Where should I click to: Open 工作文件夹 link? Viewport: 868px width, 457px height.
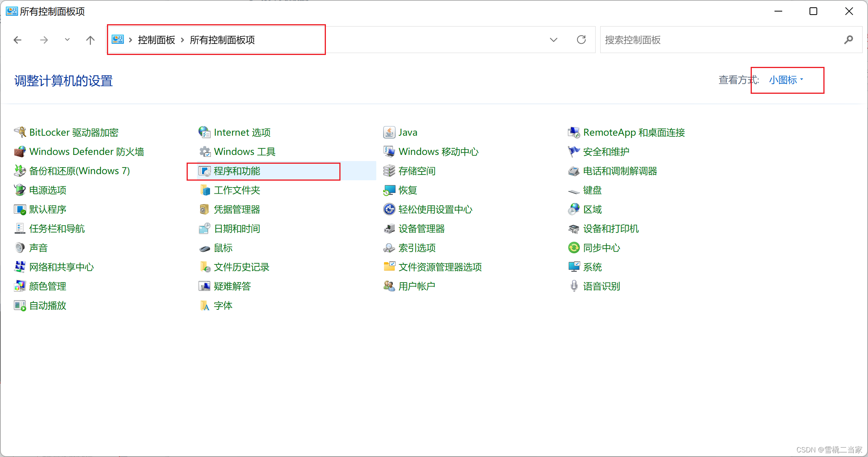tap(237, 190)
